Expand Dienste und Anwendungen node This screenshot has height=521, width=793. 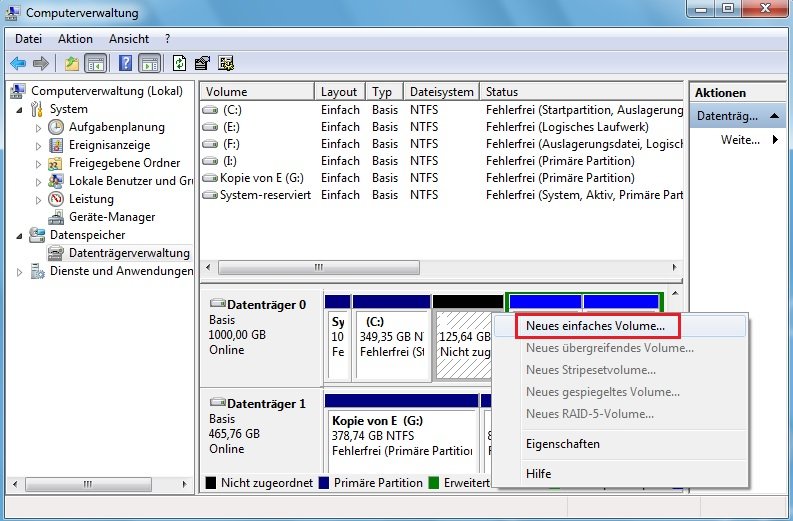pos(19,272)
